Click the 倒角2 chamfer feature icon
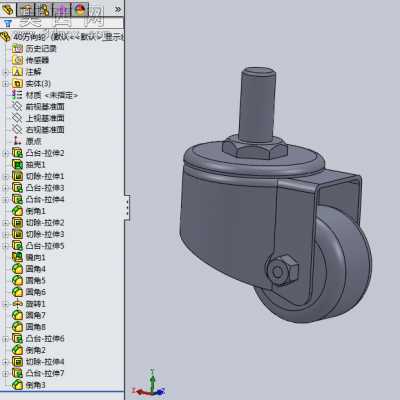The height and width of the screenshot is (400, 400). click(x=17, y=350)
